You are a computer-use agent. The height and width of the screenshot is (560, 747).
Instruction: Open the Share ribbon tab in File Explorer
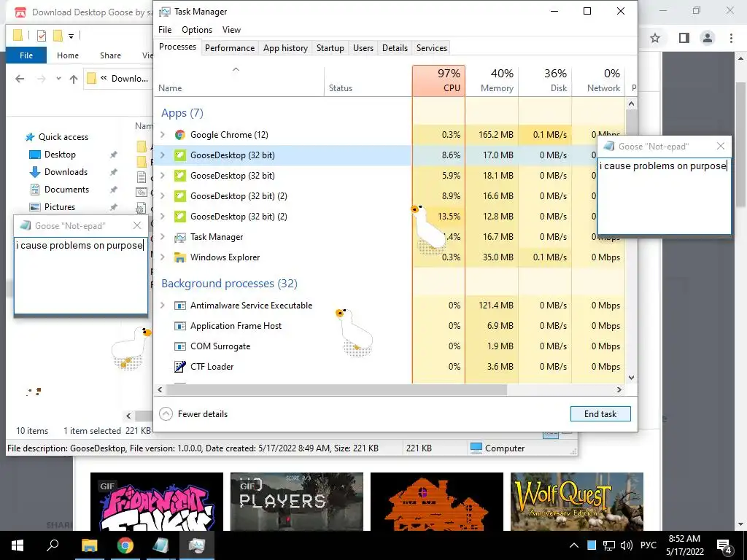tap(110, 55)
